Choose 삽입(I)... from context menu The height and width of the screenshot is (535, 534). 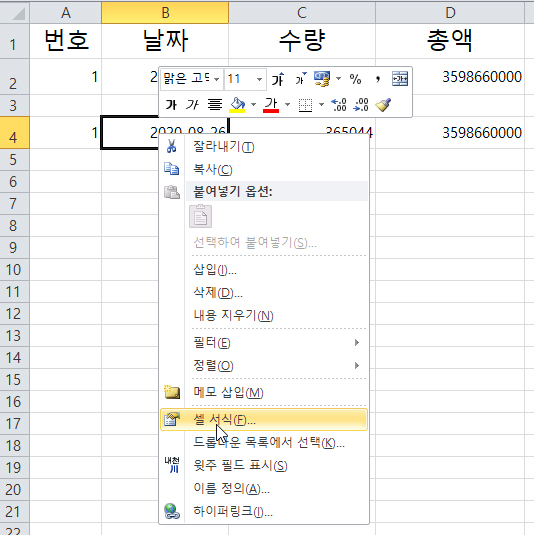click(x=264, y=270)
